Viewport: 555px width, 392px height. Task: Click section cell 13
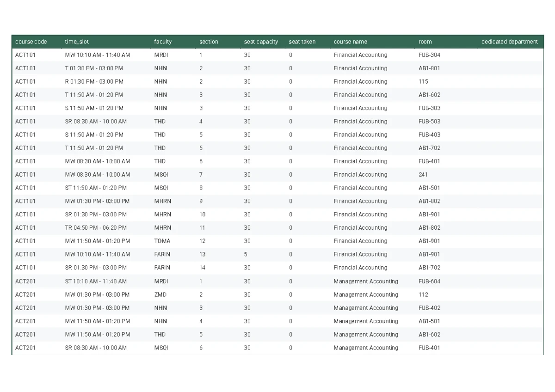click(202, 255)
